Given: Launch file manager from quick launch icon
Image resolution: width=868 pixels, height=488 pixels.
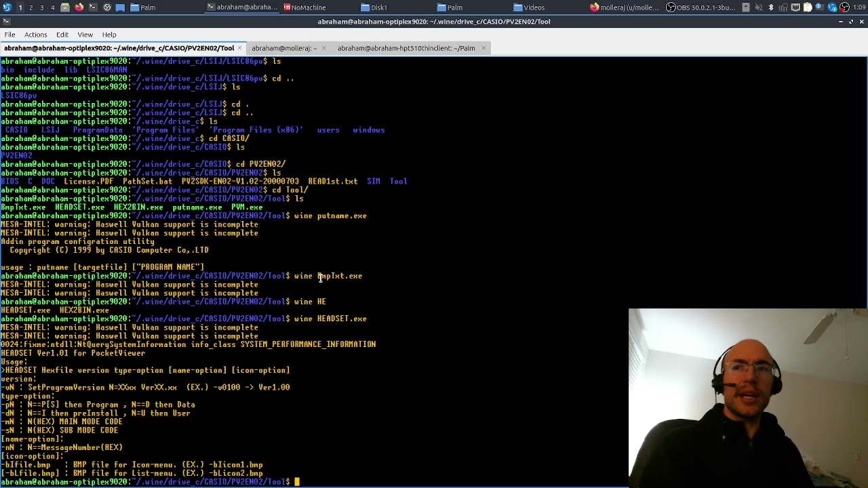Looking at the screenshot, I should [x=65, y=7].
